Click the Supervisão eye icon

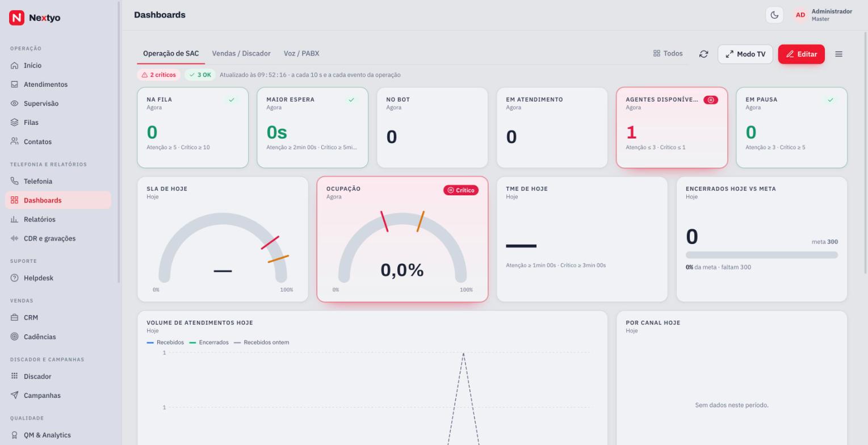point(14,103)
